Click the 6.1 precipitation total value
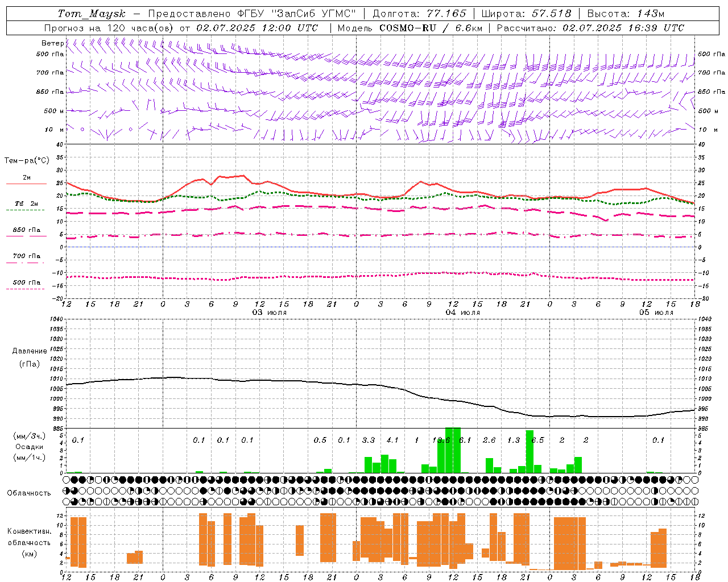This screenshot has height=582, width=728. click(x=465, y=440)
